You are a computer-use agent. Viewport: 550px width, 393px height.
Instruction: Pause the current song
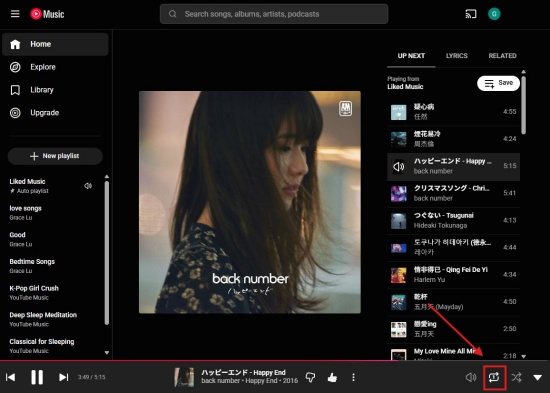[x=37, y=377]
